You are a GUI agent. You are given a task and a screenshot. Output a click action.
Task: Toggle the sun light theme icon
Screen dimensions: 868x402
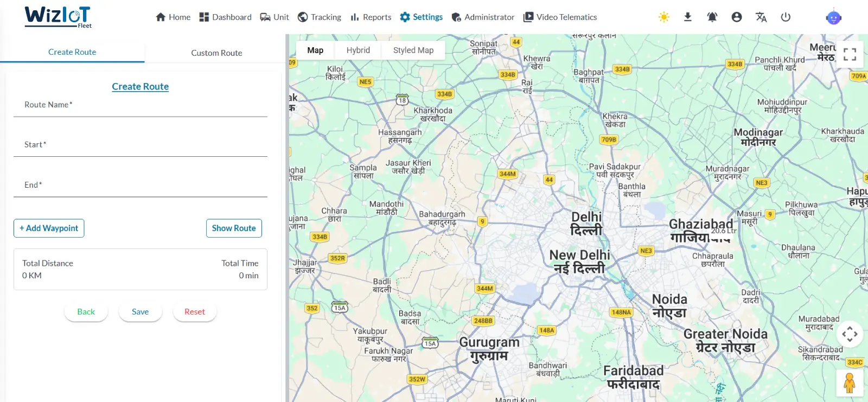663,17
